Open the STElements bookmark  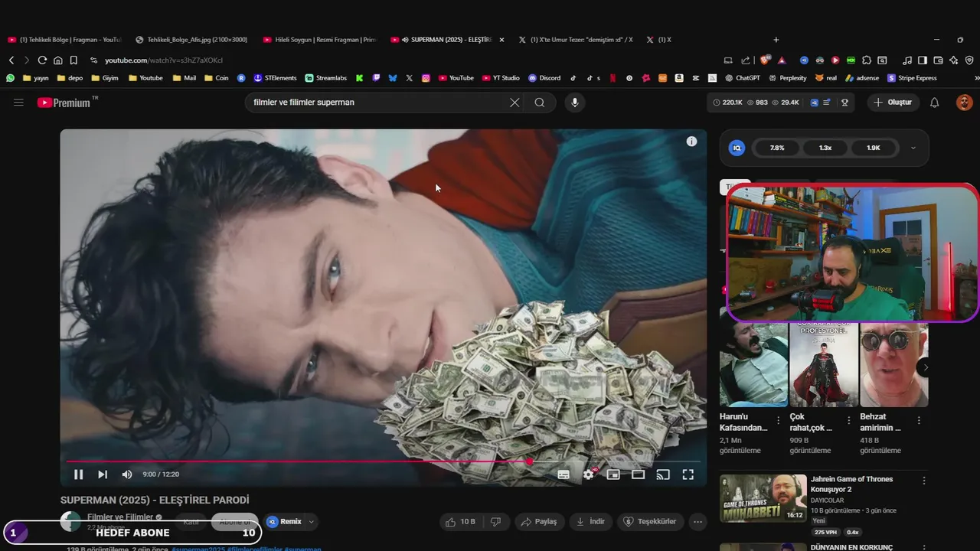275,78
